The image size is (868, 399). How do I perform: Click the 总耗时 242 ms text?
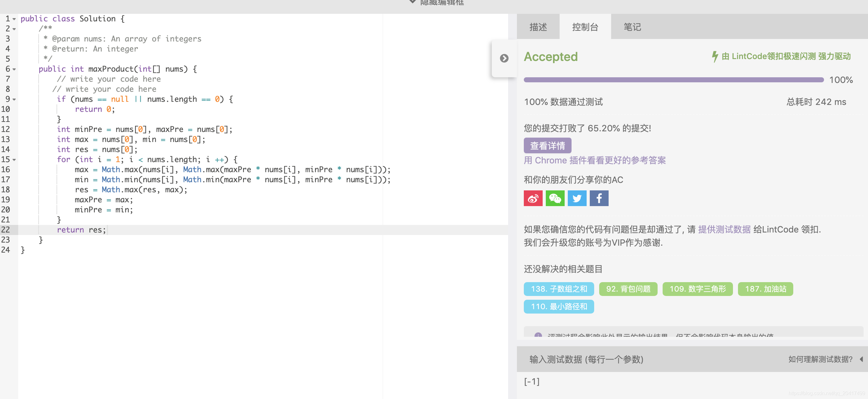pos(816,102)
